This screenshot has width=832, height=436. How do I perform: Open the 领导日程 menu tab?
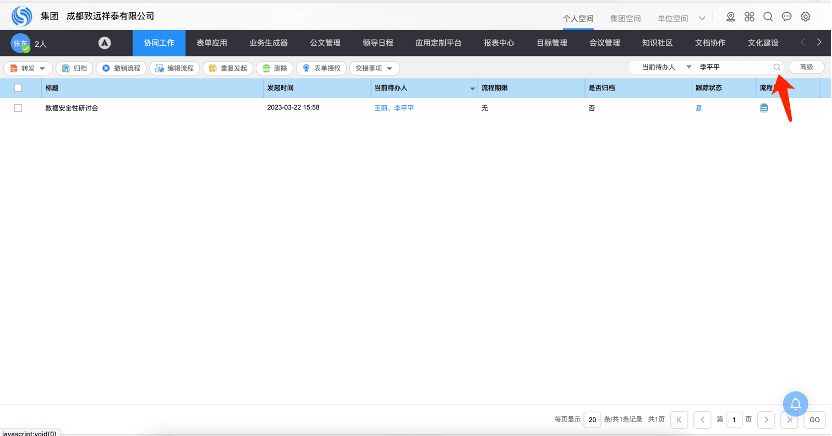click(378, 43)
